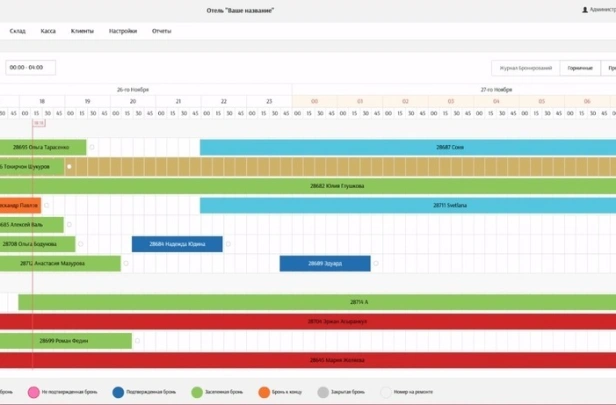Open the Администратор user profile icon
This screenshot has width=616, height=405.
584,10
